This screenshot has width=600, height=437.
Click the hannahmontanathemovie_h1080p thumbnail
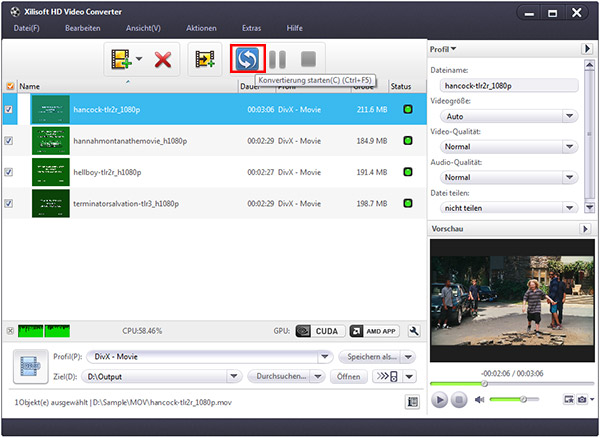coord(51,141)
